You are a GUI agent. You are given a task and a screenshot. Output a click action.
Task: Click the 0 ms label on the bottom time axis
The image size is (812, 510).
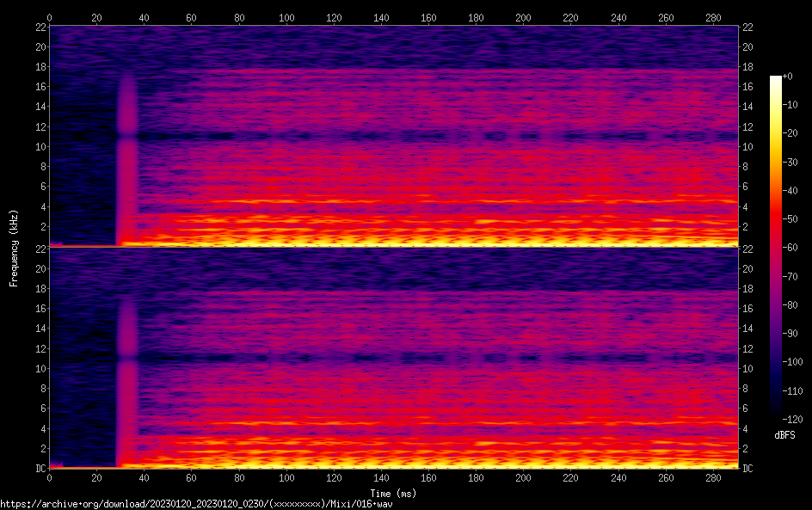click(x=50, y=477)
